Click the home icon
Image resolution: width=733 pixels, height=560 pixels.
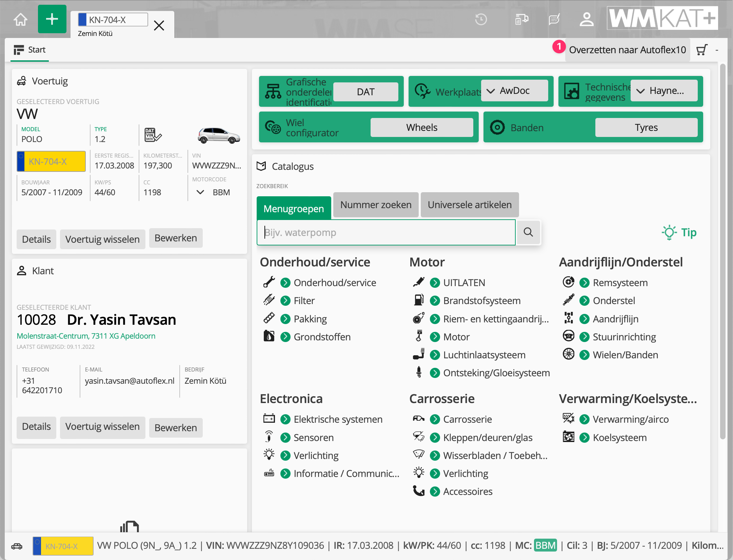click(21, 19)
